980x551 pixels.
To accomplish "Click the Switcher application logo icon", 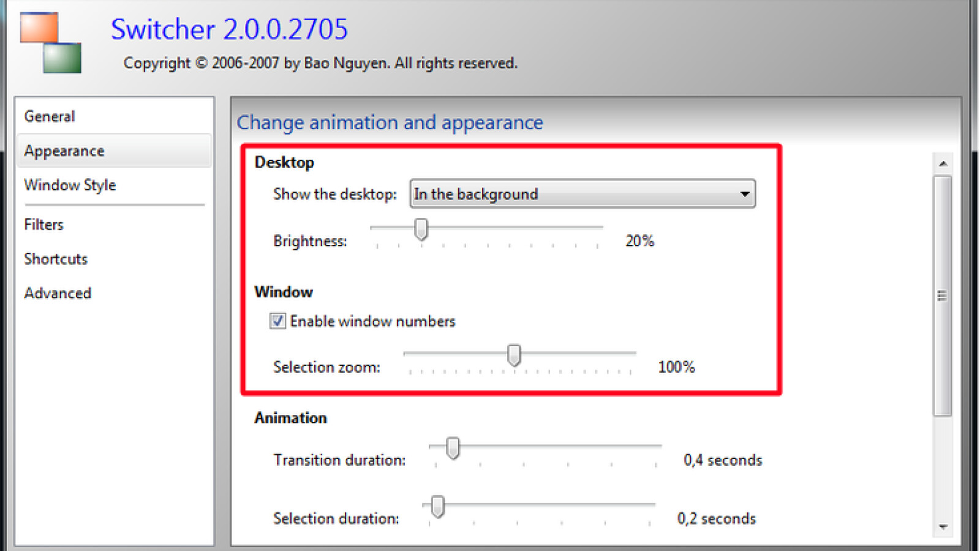I will pos(50,43).
